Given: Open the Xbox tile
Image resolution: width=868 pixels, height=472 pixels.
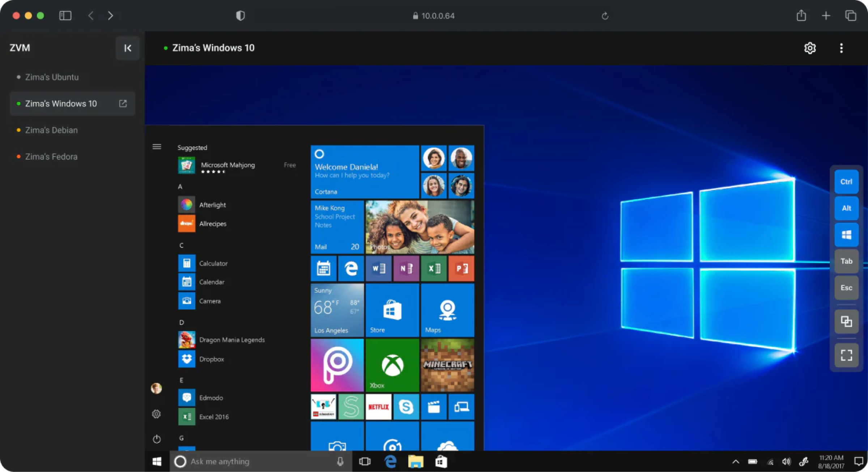Looking at the screenshot, I should [x=392, y=365].
